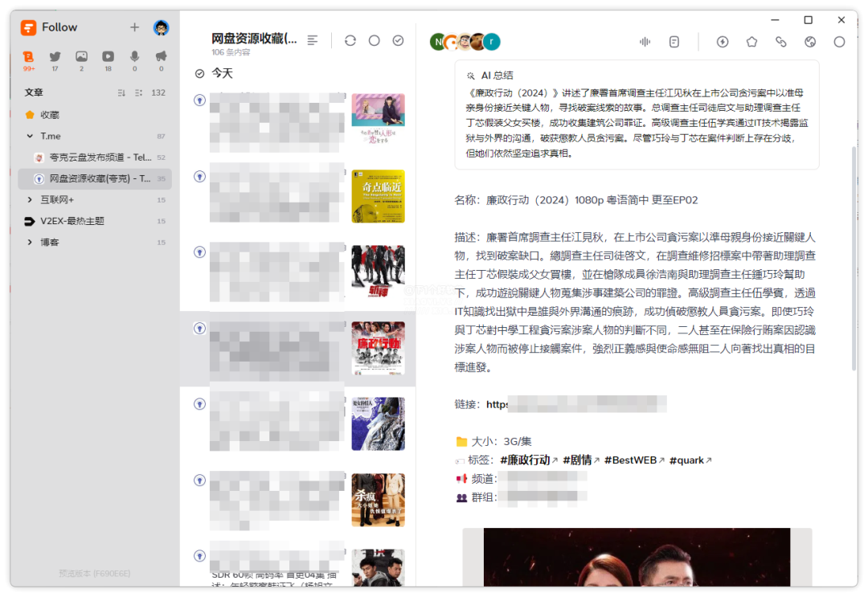Viewport: 868px width, 597px height.
Task: Mark all entries as read
Action: (x=398, y=41)
